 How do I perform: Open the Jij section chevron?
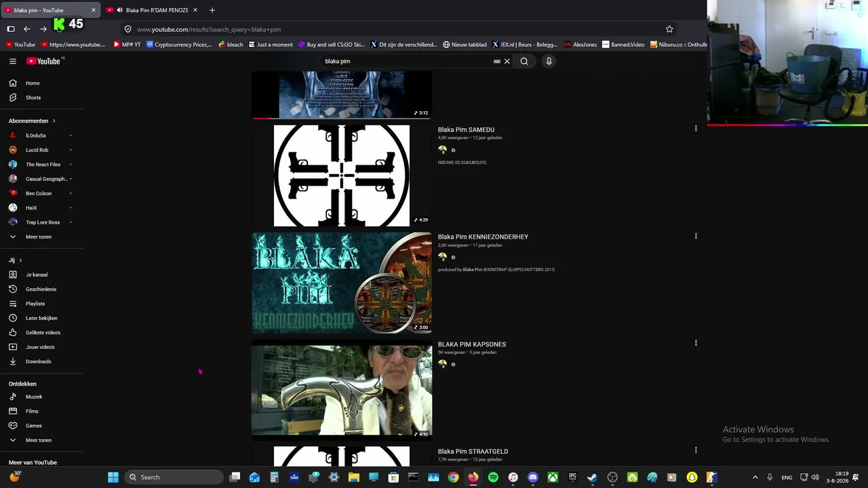pyautogui.click(x=20, y=260)
